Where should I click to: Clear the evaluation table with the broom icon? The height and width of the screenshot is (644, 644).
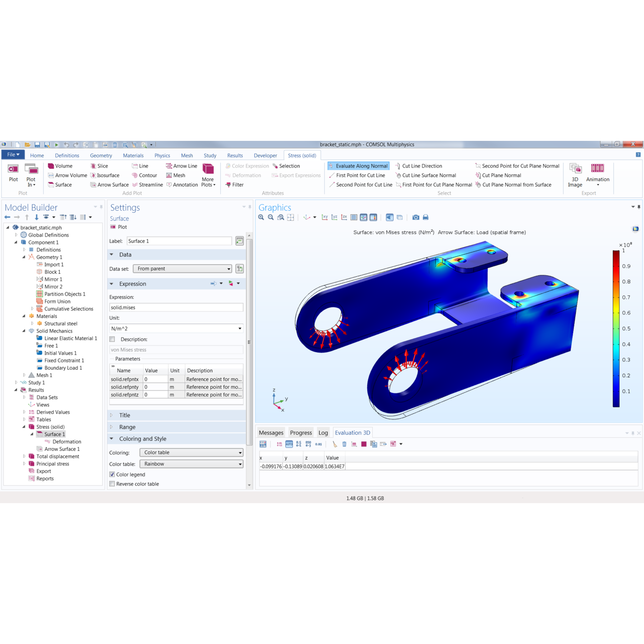(x=336, y=444)
